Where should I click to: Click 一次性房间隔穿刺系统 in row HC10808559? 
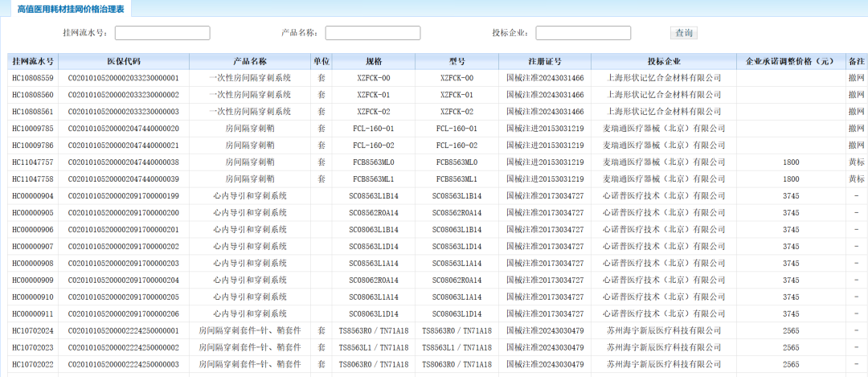click(x=250, y=78)
